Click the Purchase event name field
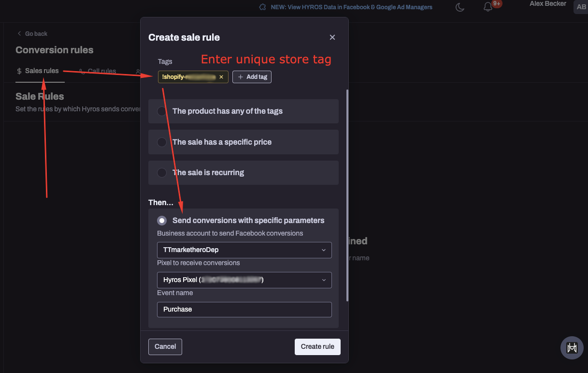The image size is (588, 373). [x=244, y=310]
